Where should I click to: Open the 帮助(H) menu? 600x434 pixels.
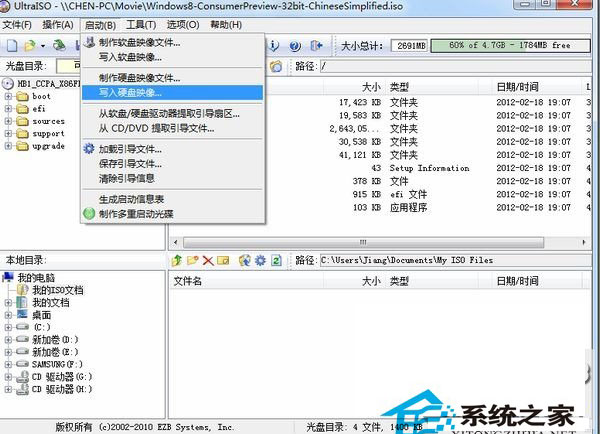click(x=226, y=25)
